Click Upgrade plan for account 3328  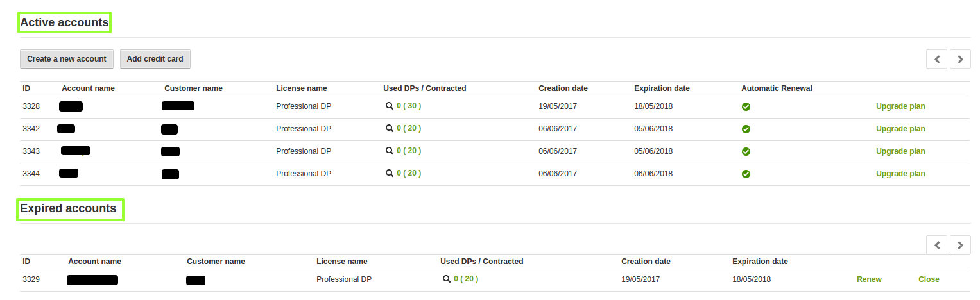coord(900,106)
